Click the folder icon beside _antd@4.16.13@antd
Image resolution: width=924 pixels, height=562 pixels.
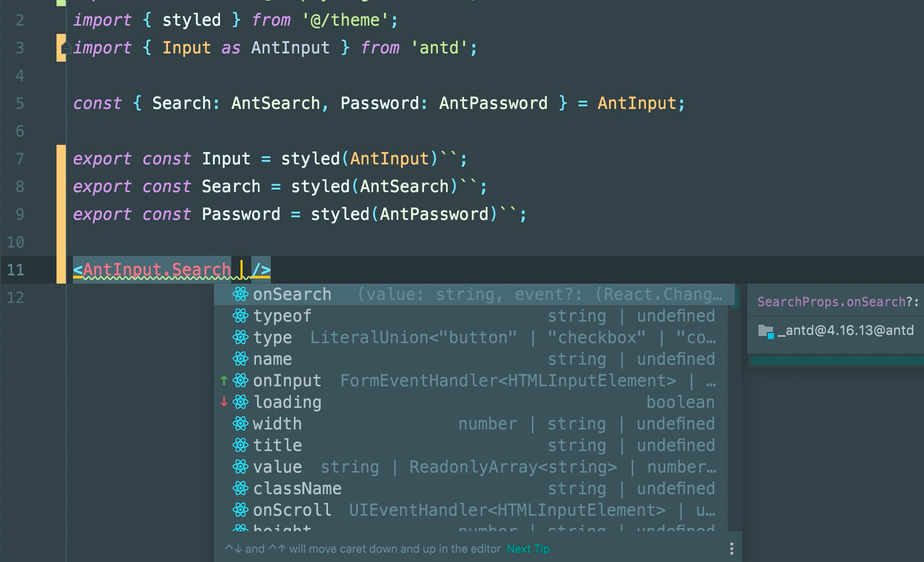(766, 330)
